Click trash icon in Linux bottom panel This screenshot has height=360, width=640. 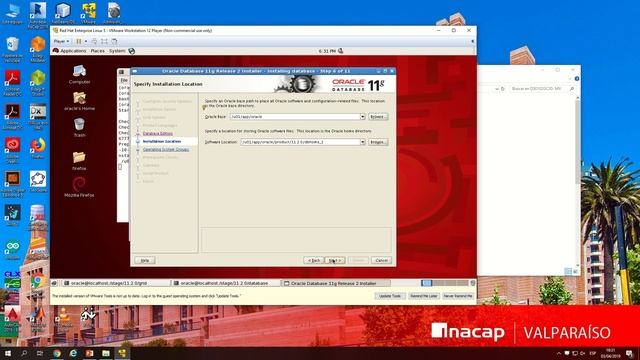pos(473,283)
